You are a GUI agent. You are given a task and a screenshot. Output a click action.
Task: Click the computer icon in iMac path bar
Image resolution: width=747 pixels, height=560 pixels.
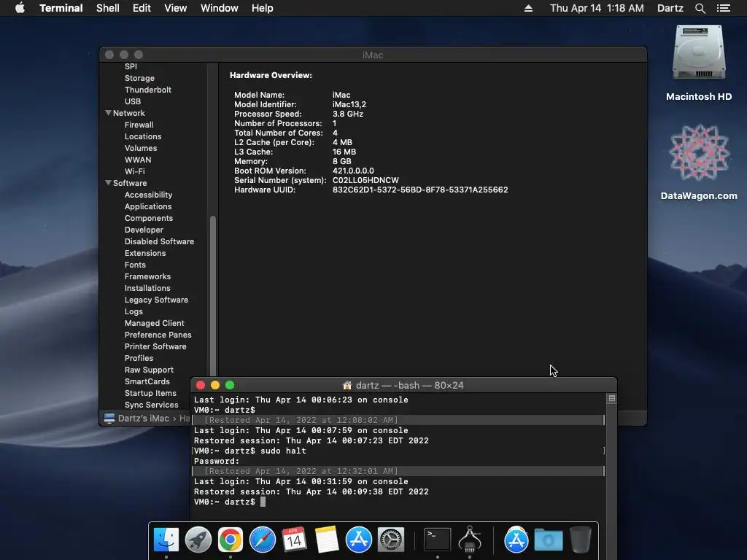(x=109, y=418)
